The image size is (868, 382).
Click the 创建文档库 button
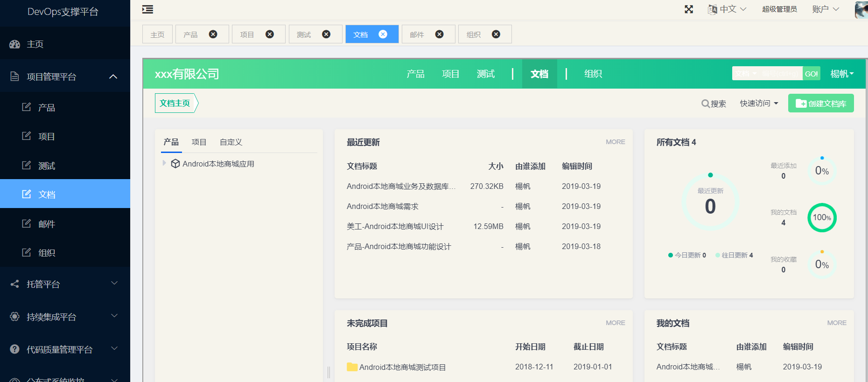[821, 104]
